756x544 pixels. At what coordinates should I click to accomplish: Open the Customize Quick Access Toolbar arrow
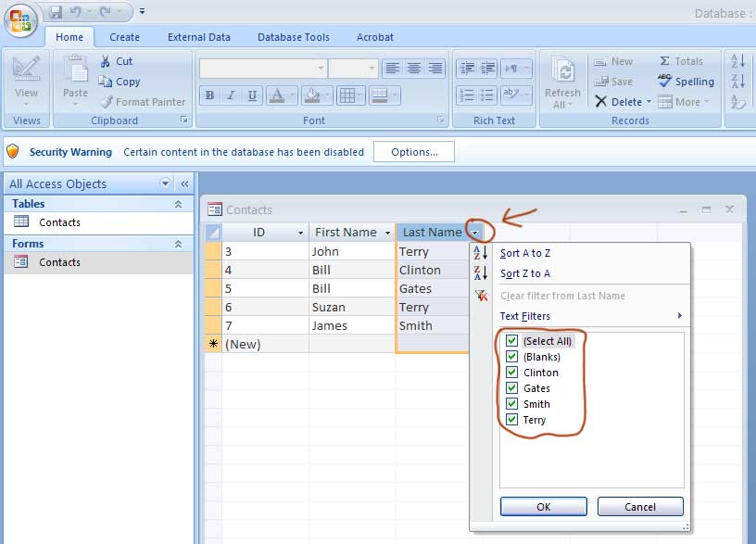(143, 11)
